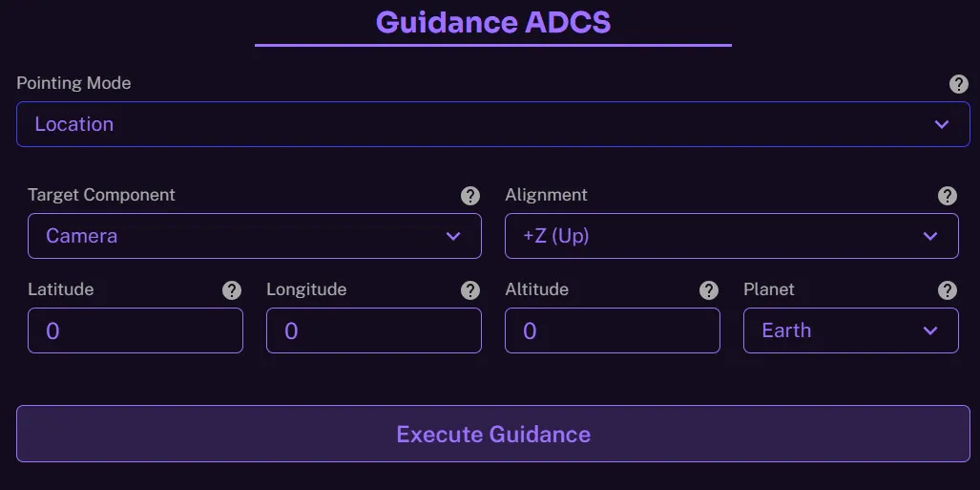980x490 pixels.
Task: Click Altitude help icon
Action: point(709,290)
